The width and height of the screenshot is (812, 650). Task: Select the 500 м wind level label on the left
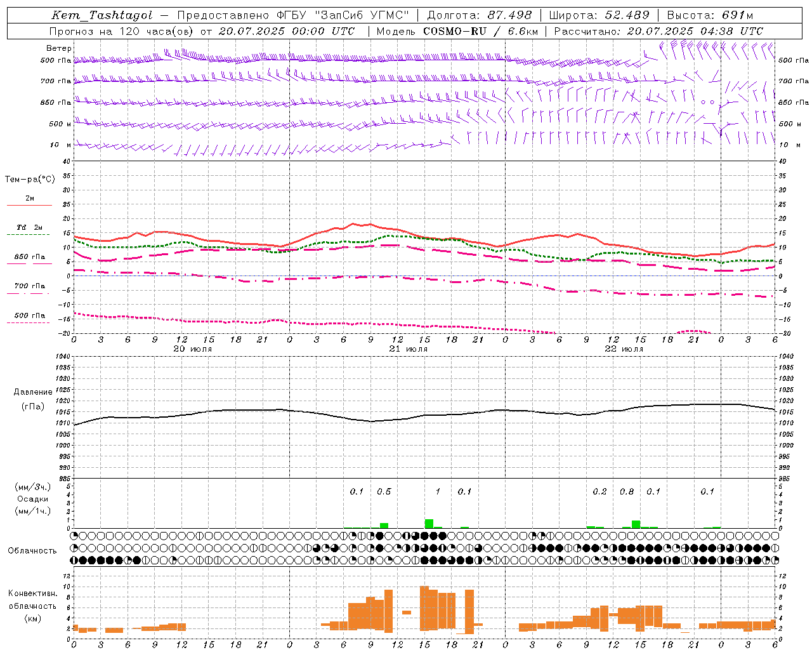click(60, 124)
